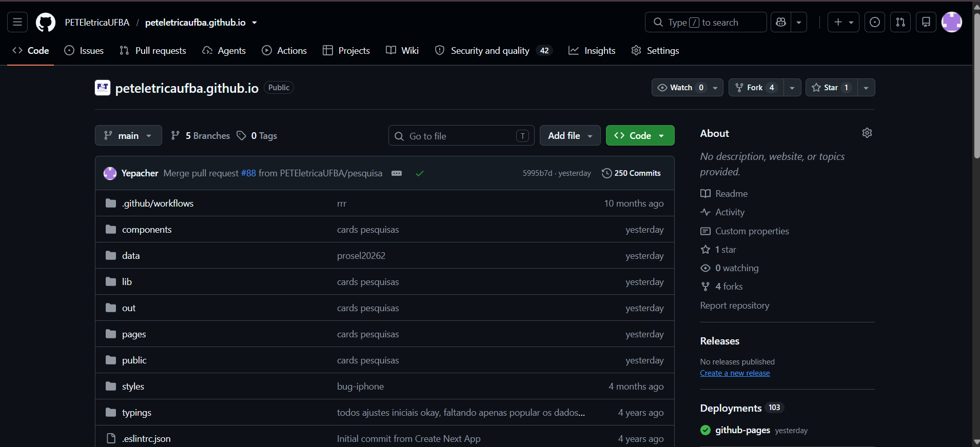Open pull requests icon in top header
Image resolution: width=980 pixels, height=447 pixels.
[900, 22]
